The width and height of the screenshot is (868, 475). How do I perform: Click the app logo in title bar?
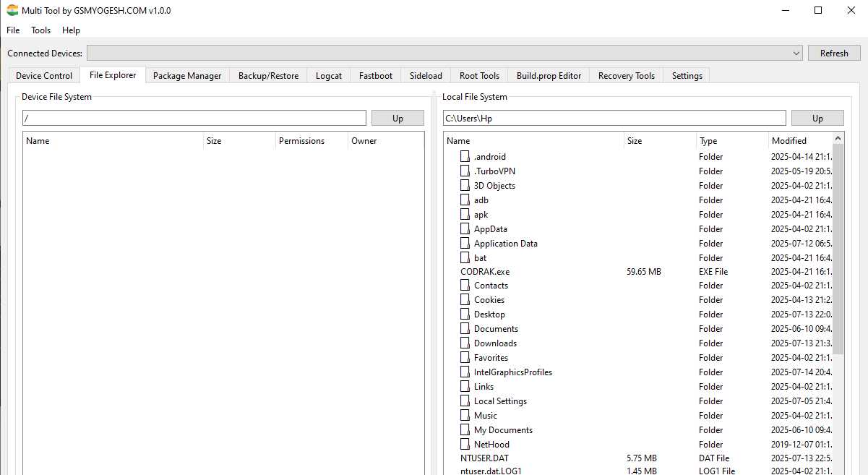pyautogui.click(x=12, y=11)
